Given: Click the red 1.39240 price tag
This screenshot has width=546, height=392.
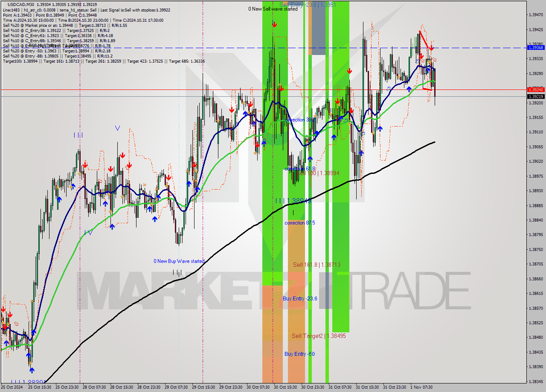Looking at the screenshot, I should (536, 90).
